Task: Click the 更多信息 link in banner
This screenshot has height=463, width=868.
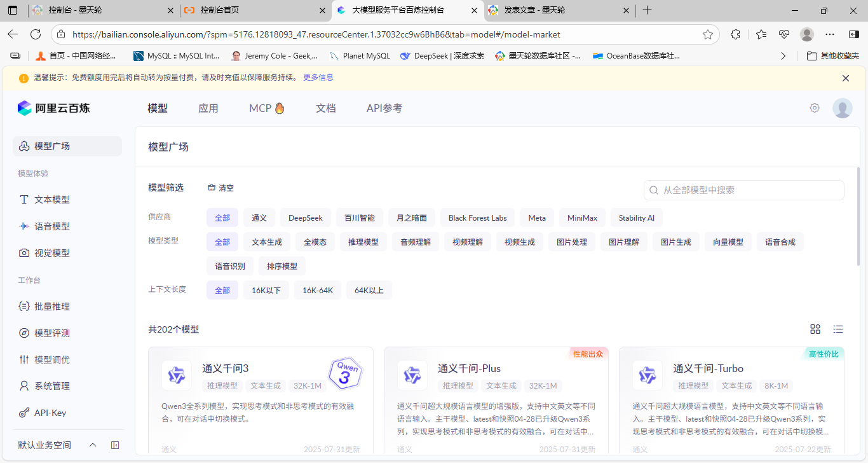Action: click(318, 78)
